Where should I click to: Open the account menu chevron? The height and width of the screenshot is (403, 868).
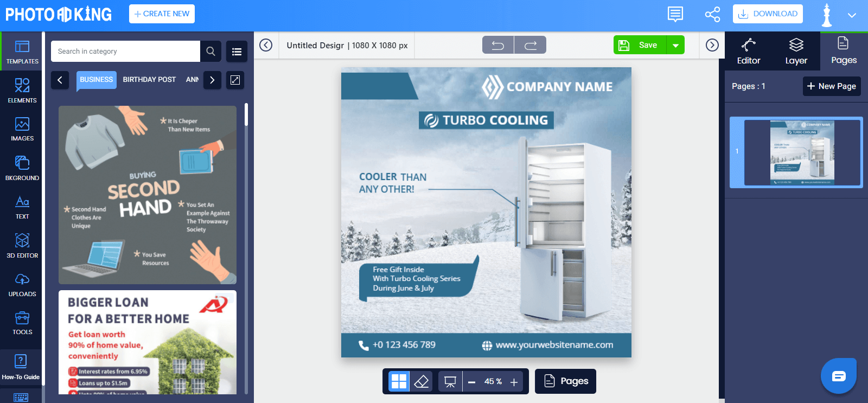pyautogui.click(x=852, y=15)
